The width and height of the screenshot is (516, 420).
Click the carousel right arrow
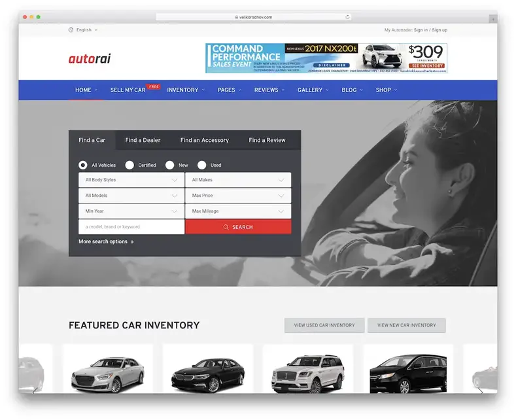coord(481,391)
